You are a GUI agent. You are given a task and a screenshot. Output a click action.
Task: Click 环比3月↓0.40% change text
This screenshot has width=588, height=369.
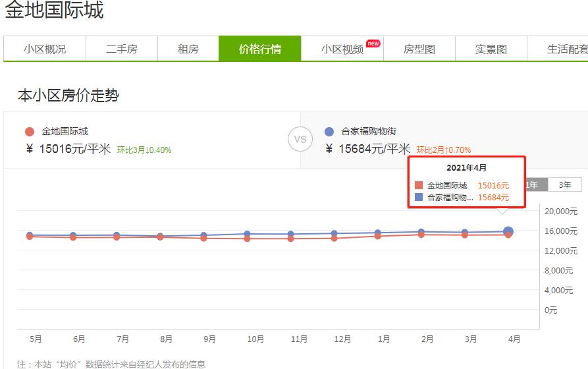click(144, 150)
